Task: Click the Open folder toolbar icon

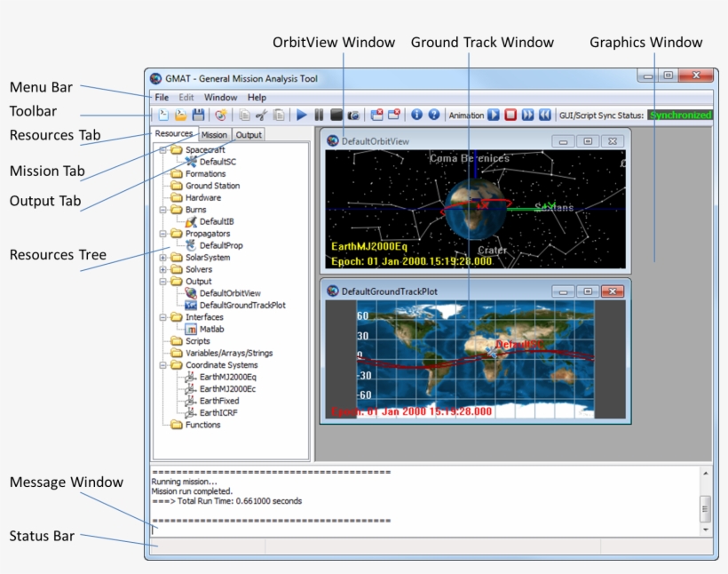Action: 180,115
